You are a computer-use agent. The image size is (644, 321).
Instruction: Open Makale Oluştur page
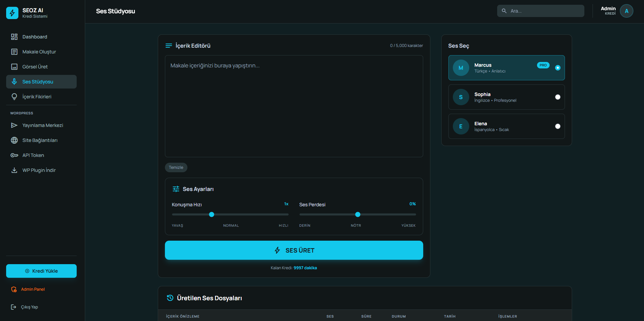tap(41, 52)
